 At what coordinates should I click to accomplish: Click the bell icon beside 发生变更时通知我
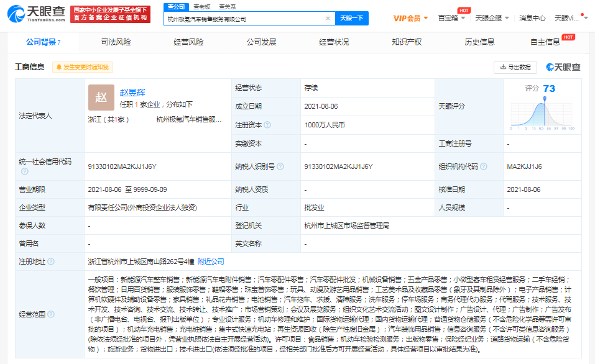(x=58, y=67)
